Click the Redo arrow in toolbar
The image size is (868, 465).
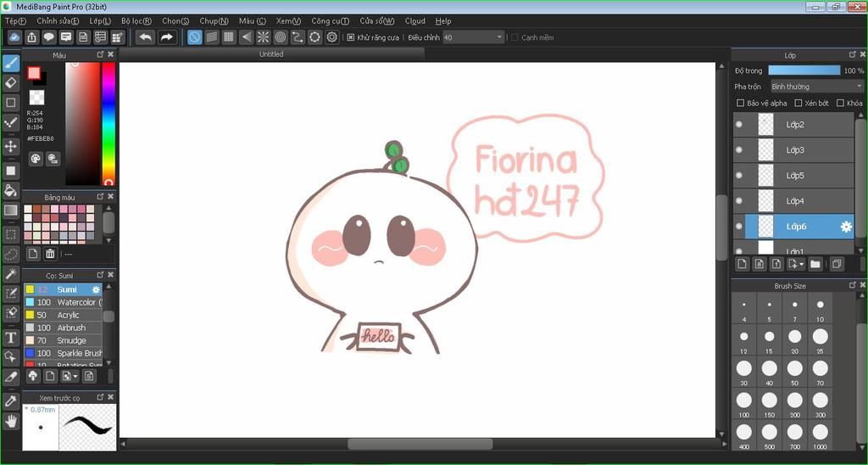[167, 37]
